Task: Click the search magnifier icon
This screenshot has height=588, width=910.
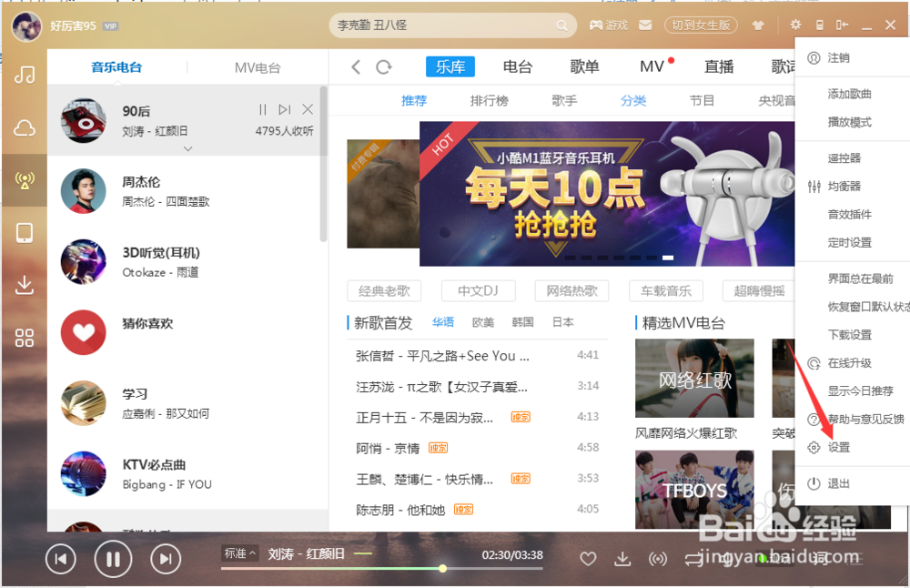Action: click(x=561, y=25)
